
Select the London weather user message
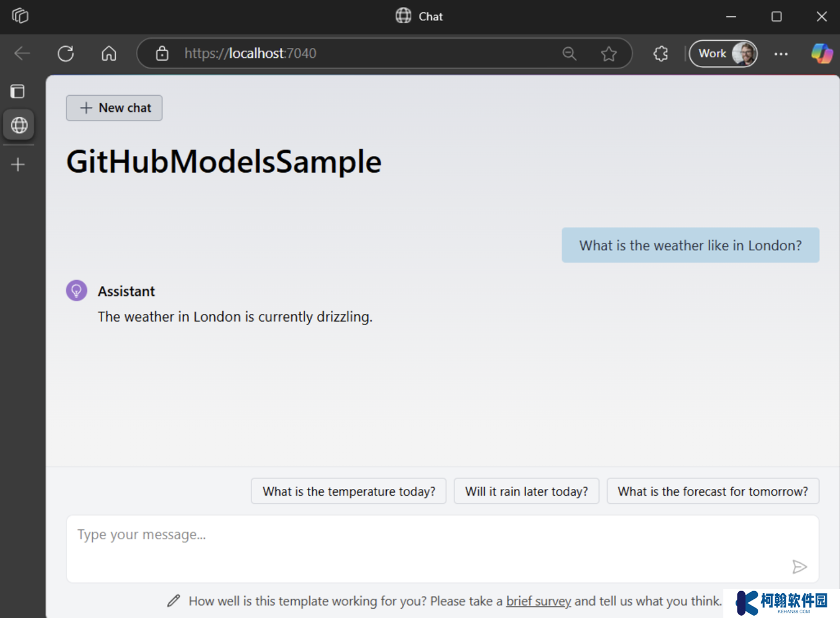(x=691, y=245)
